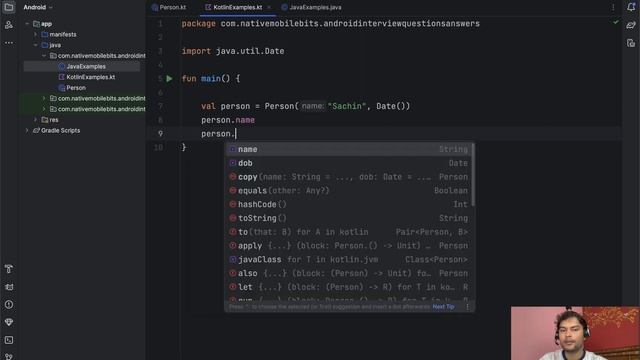Open the Project tool window folder icon
Viewport: 640px width, 360px height.
coord(9,7)
